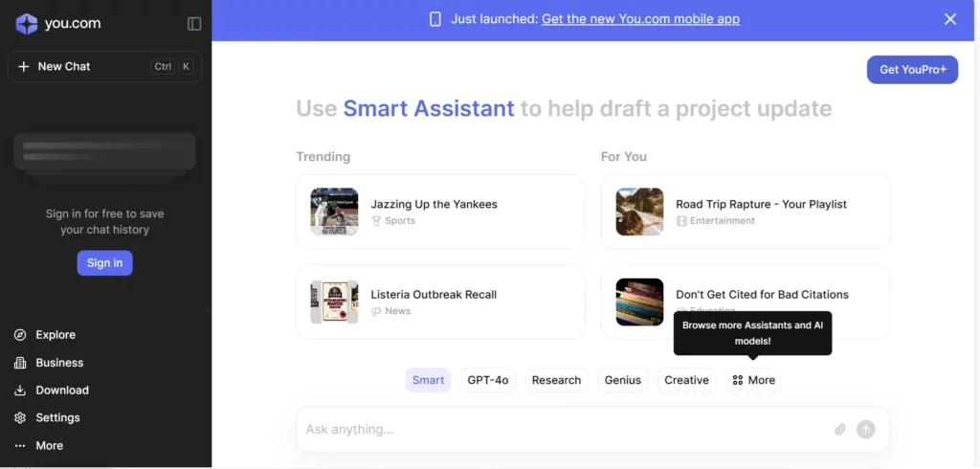Screen dimensions: 980x469
Task: Open Listeria Outbreak Recall title
Action: coord(434,295)
